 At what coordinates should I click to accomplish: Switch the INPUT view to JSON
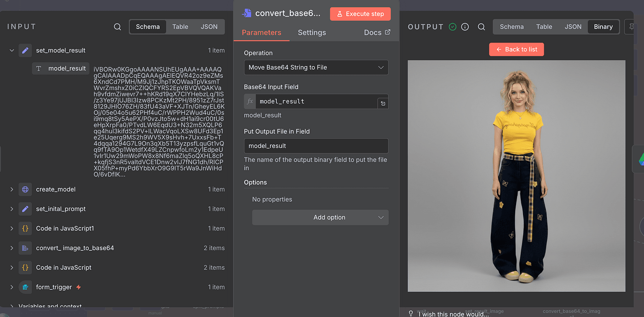[x=209, y=27]
